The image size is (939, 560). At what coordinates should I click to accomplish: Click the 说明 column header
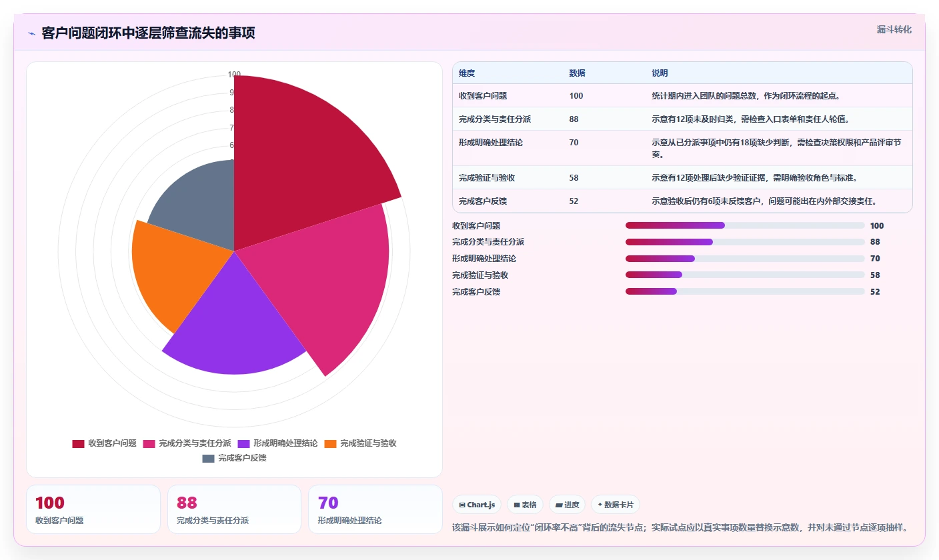click(x=660, y=73)
